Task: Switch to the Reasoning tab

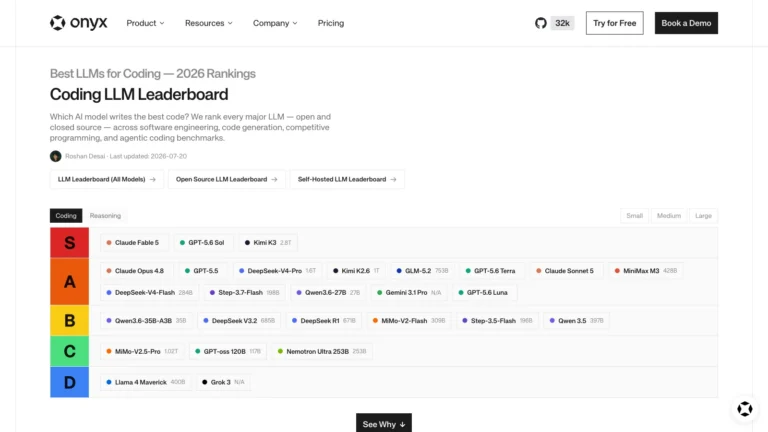Action: [105, 216]
